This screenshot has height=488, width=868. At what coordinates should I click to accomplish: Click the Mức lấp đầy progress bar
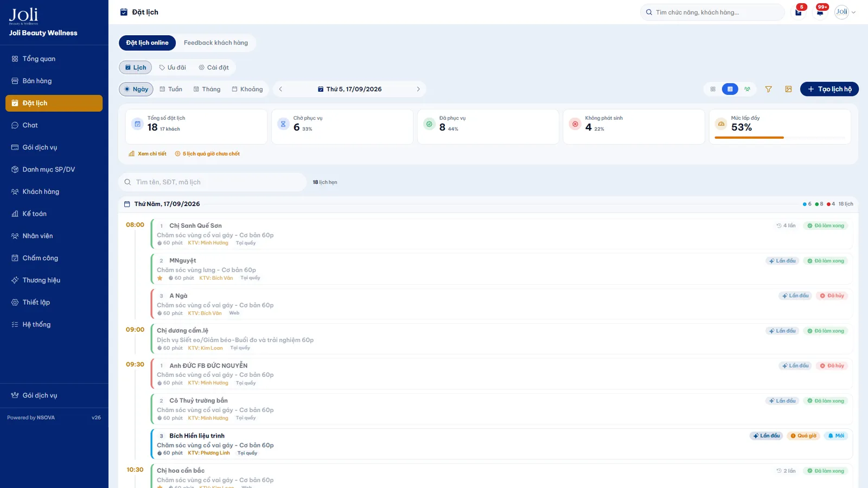tap(780, 138)
